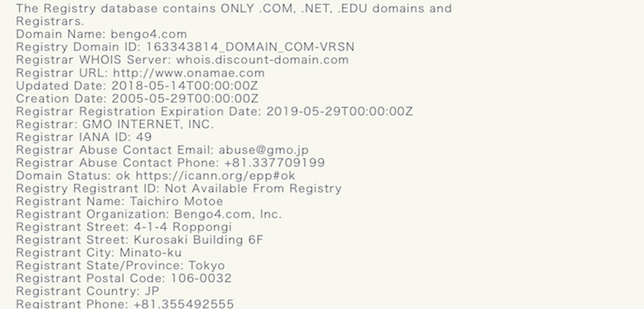Click the http://www.onamae.com registrar URL

(188, 73)
